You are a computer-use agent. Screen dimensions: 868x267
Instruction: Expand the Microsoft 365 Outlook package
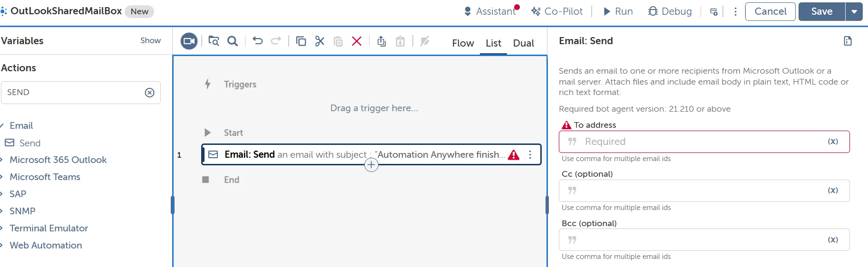pyautogui.click(x=2, y=160)
